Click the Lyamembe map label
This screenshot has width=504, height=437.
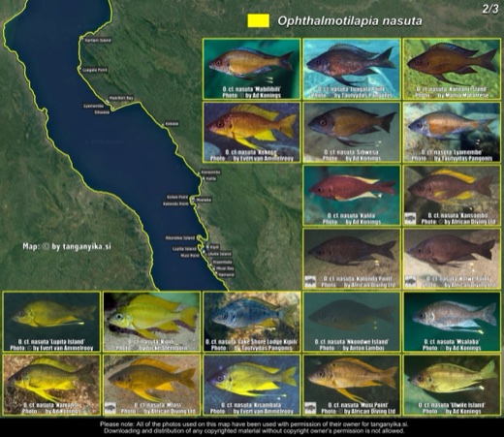93,106
